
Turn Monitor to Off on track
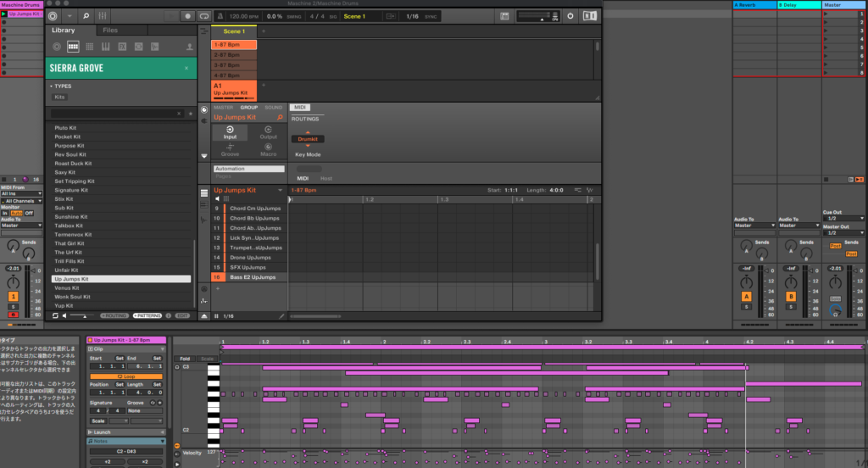(x=29, y=213)
